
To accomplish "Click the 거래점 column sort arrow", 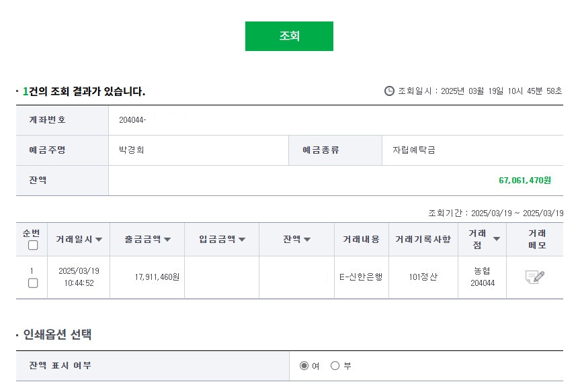I will click(x=497, y=239).
